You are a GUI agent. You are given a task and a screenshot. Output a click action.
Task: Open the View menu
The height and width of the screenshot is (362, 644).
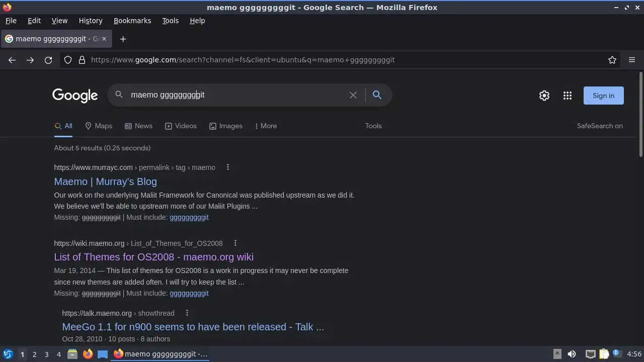tap(59, 21)
